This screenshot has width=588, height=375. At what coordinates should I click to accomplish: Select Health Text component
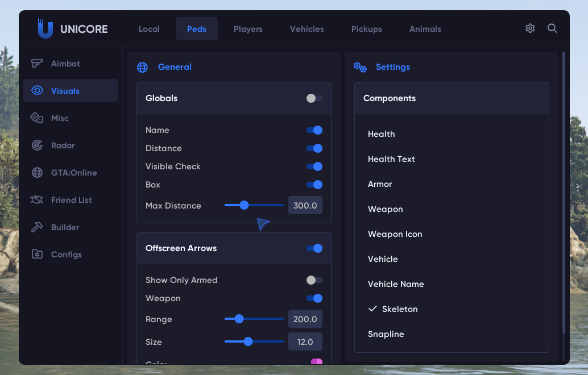click(391, 159)
